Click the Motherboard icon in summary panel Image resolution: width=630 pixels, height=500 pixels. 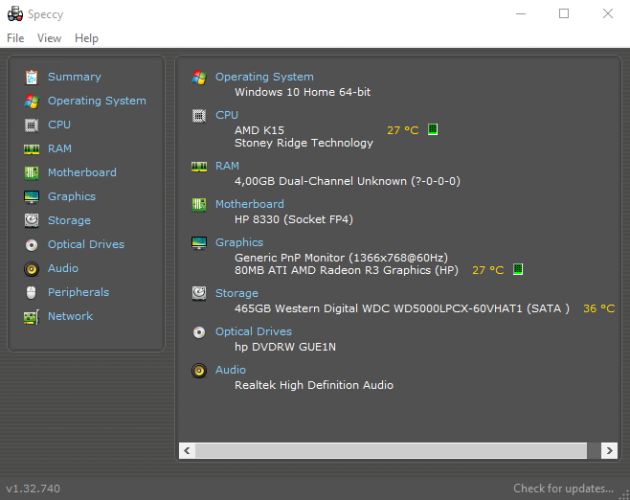tap(199, 205)
